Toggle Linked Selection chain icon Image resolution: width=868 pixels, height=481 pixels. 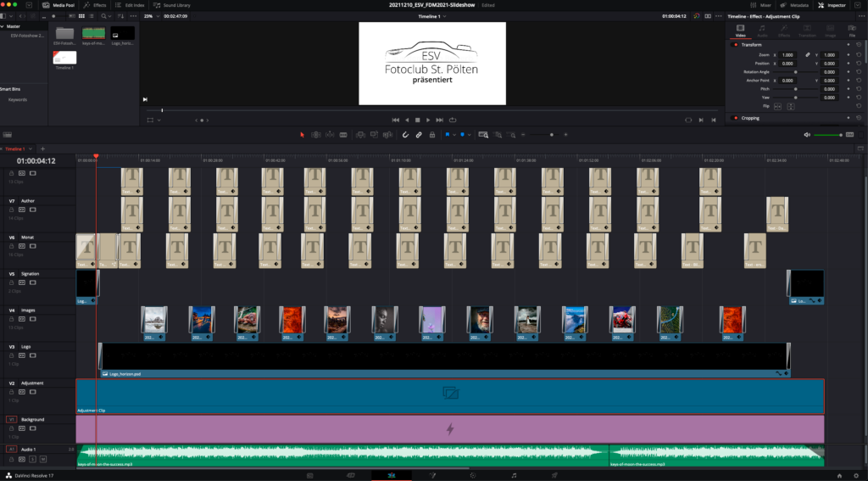point(419,135)
